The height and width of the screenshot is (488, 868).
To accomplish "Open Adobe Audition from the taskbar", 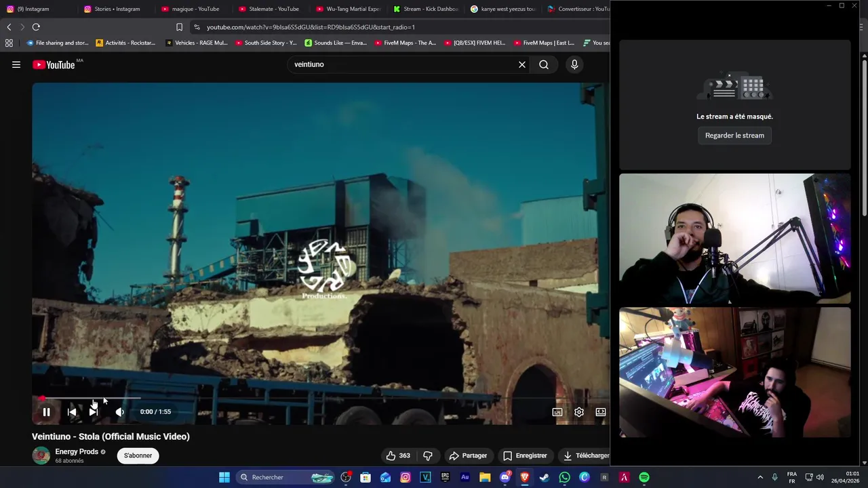I will point(465,477).
